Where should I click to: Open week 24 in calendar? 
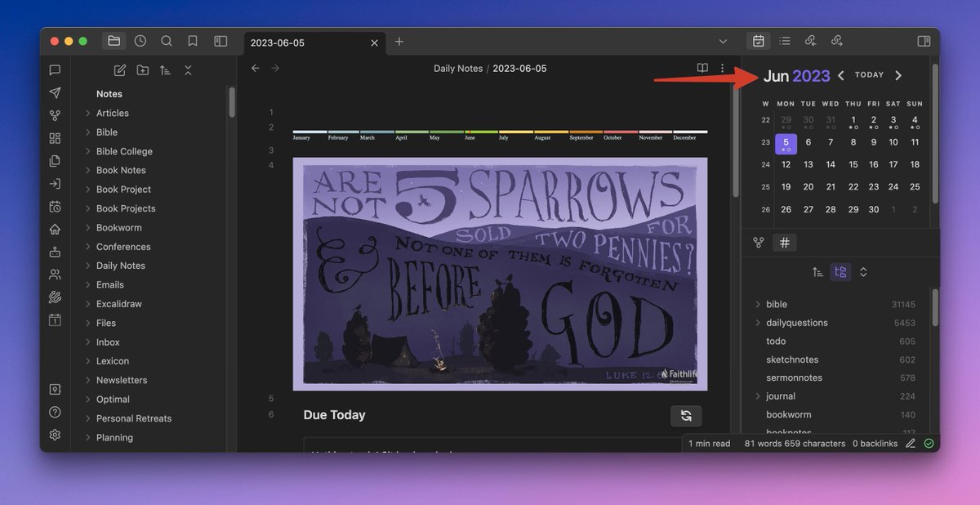(765, 164)
